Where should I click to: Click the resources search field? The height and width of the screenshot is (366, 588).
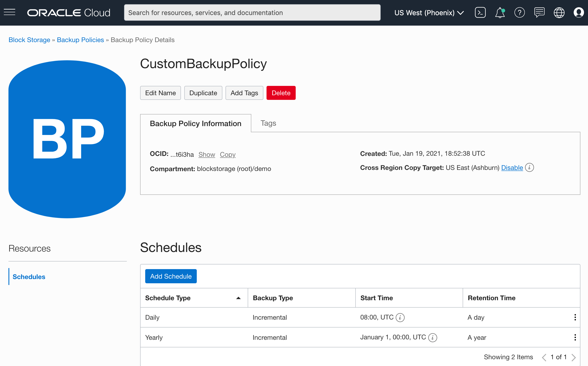[x=252, y=12]
